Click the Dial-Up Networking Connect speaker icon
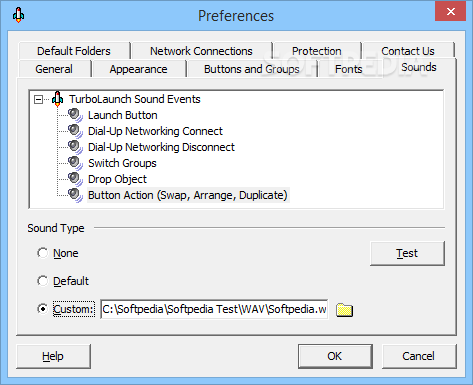The width and height of the screenshot is (473, 385). click(x=75, y=131)
